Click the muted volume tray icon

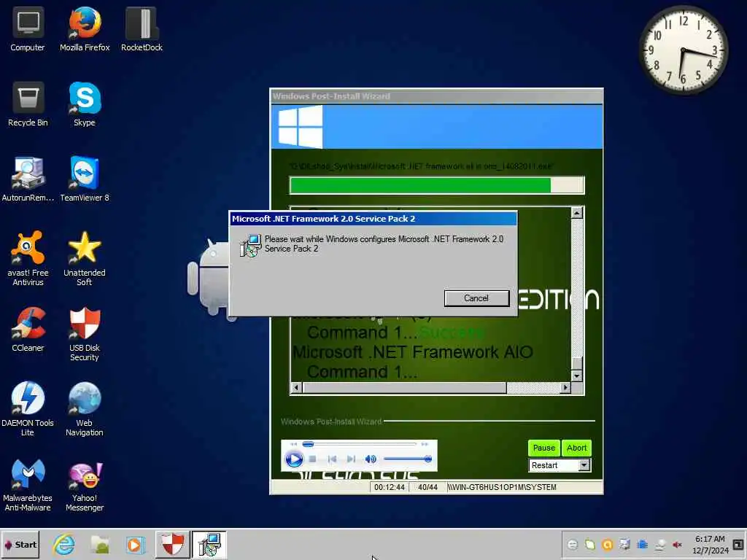click(677, 544)
